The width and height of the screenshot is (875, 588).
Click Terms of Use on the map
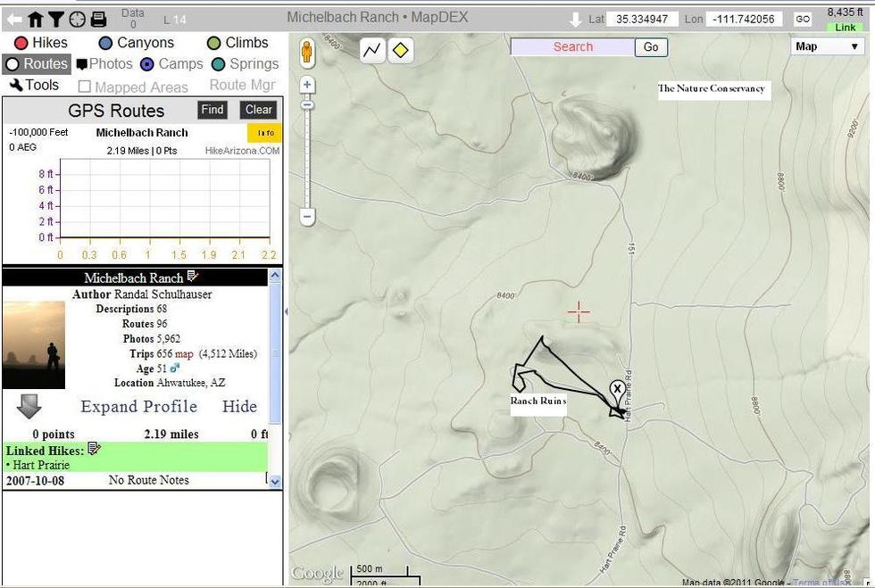point(821,583)
